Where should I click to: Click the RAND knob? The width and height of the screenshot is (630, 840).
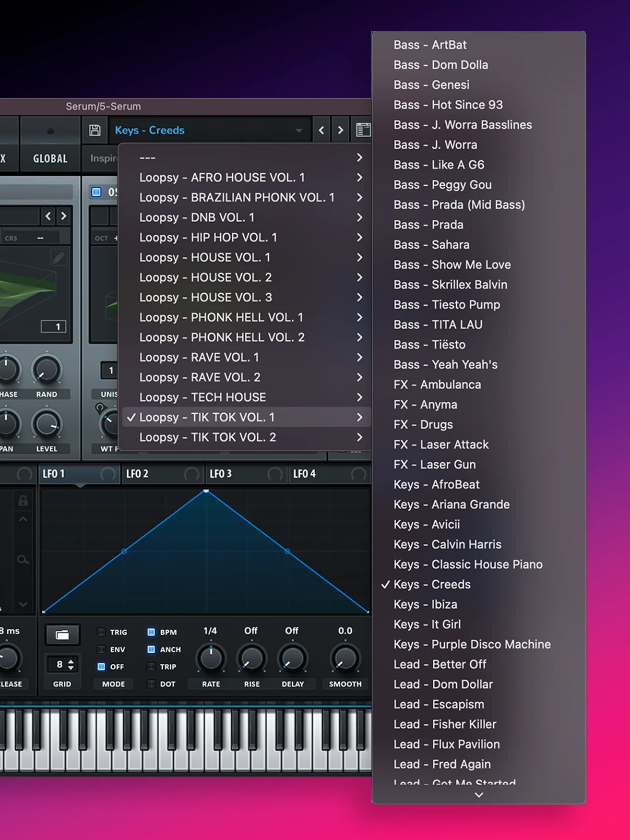pyautogui.click(x=47, y=370)
